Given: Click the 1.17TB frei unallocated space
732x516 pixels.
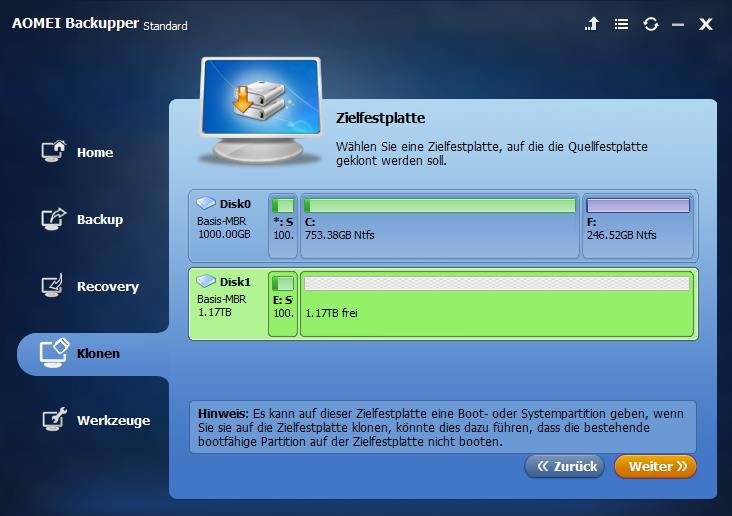Looking at the screenshot, I should [497, 304].
